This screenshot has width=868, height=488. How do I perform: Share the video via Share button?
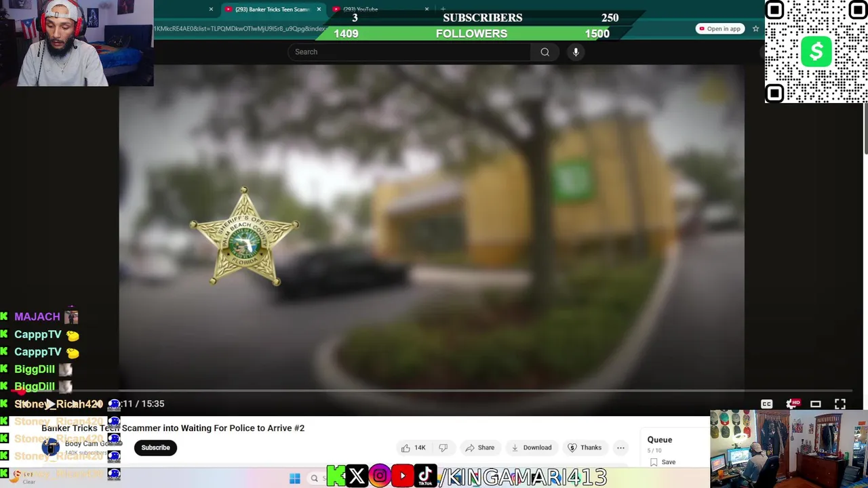pyautogui.click(x=479, y=447)
